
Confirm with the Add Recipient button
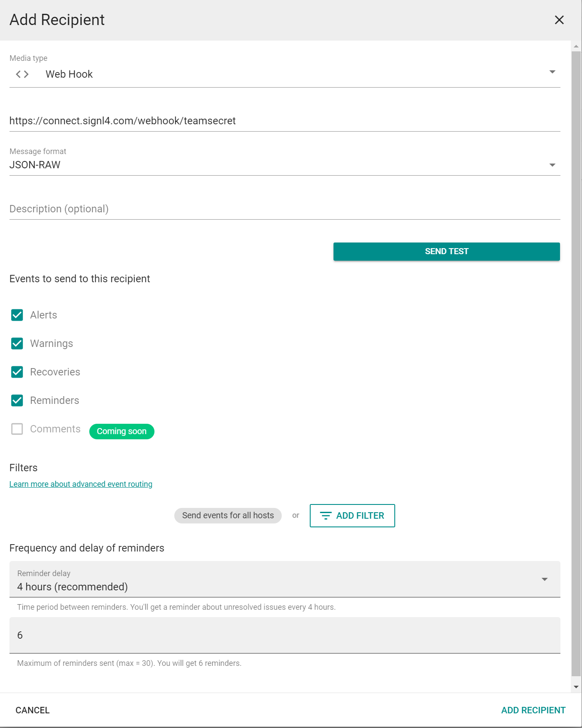[x=533, y=710]
